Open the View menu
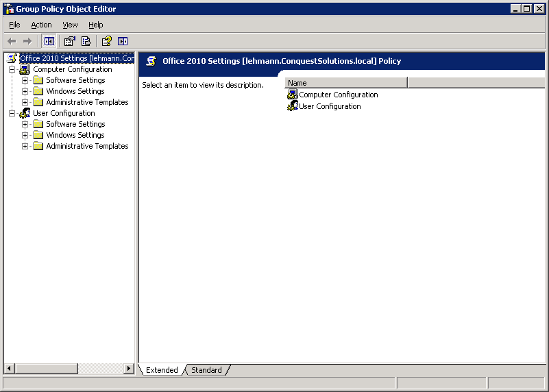549x392 pixels. (70, 25)
